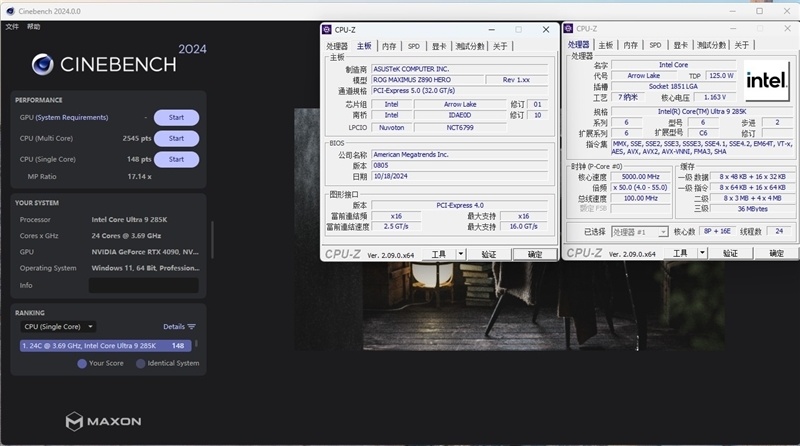Click the Intel logo in CPU-Z
Viewport: 800px width, 446px height.
click(766, 80)
